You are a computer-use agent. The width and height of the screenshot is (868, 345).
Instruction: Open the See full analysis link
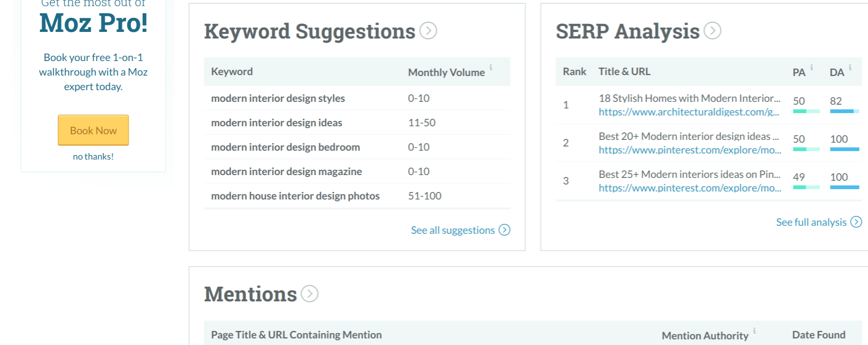coord(811,222)
